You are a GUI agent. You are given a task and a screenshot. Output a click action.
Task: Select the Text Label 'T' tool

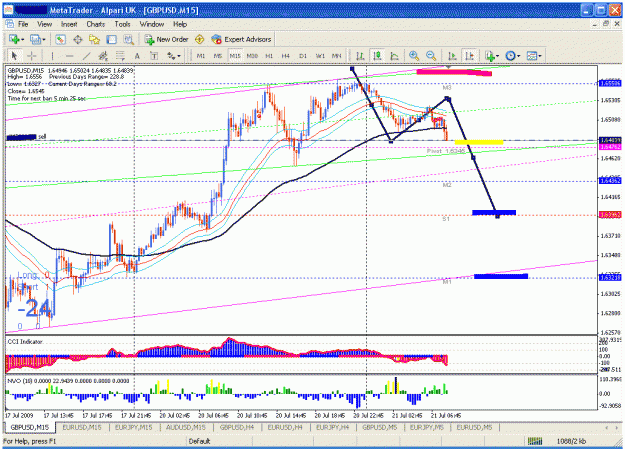(154, 56)
